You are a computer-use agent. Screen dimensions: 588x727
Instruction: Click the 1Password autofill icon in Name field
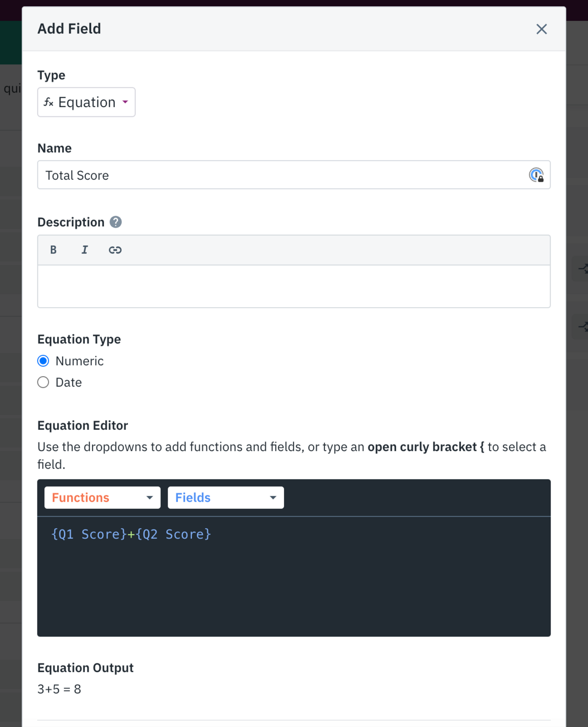(x=536, y=175)
